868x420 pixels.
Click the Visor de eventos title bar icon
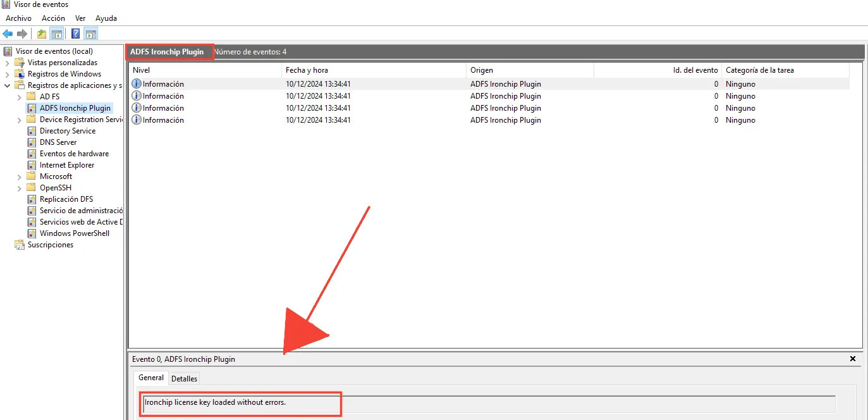pos(6,4)
